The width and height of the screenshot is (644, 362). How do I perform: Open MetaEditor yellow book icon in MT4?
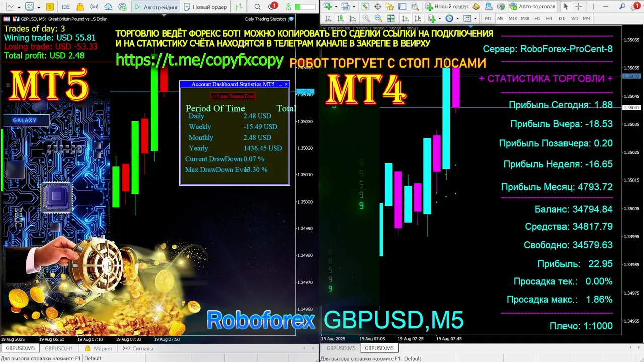tap(476, 7)
